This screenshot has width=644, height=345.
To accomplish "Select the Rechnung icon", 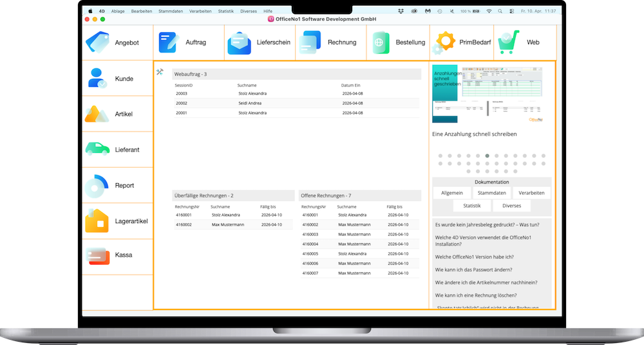I will click(x=309, y=43).
